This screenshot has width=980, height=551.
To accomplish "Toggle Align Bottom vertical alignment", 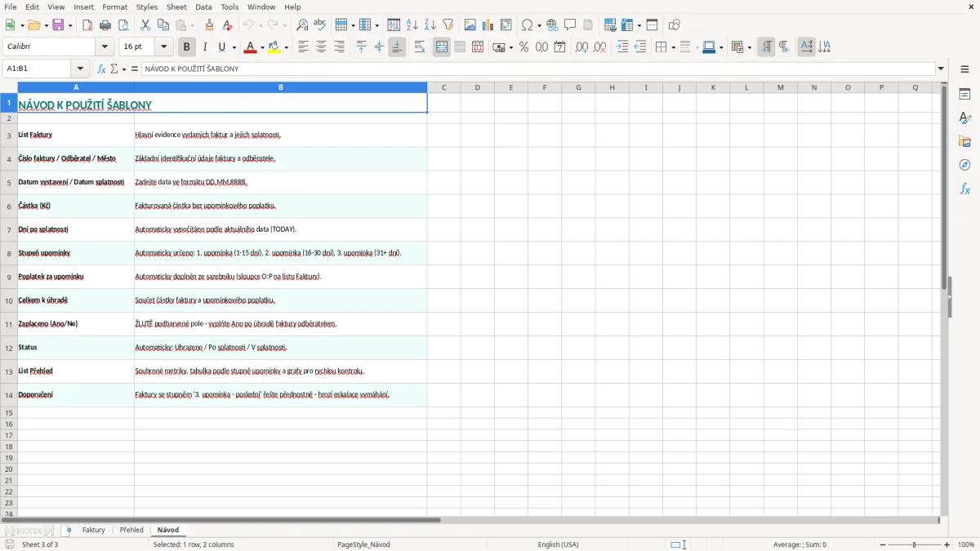I will pos(397,47).
